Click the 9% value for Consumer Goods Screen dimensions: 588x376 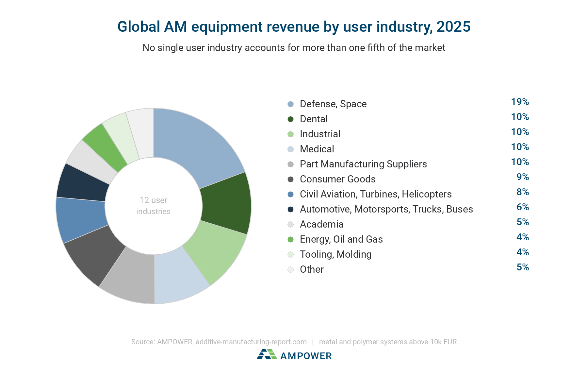pyautogui.click(x=523, y=177)
